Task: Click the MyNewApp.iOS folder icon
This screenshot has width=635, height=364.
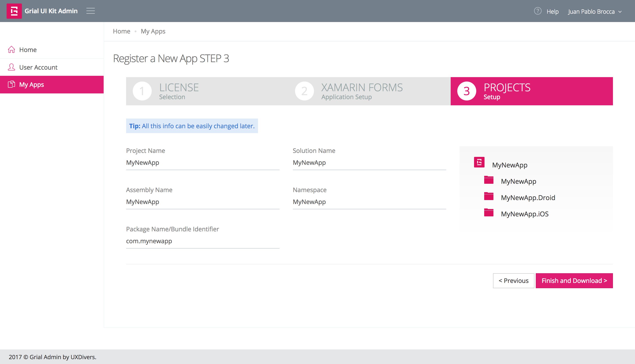Action: click(x=489, y=213)
